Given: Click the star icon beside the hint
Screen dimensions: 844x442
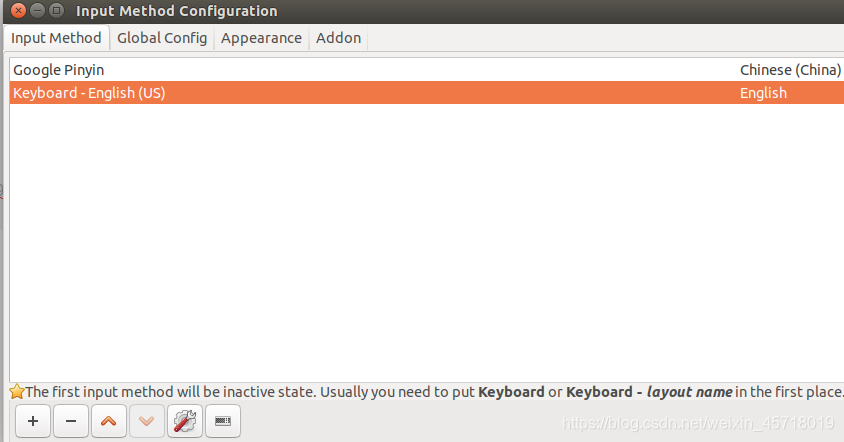Looking at the screenshot, I should [x=16, y=392].
